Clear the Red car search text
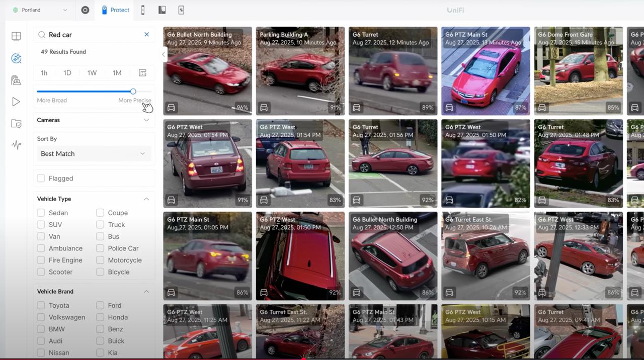Screen dimensions: 644x360 146,35
